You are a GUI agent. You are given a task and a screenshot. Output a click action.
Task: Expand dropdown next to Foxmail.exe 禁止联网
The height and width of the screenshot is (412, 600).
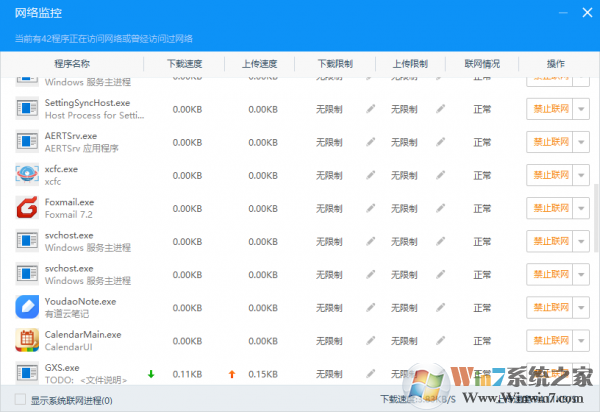[x=582, y=209]
